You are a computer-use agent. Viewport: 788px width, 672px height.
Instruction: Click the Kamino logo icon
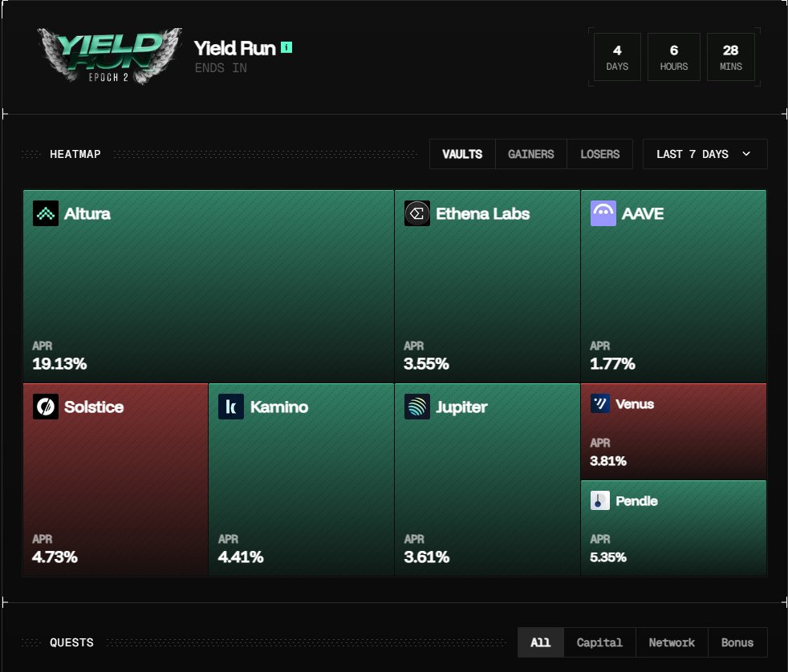pos(231,407)
